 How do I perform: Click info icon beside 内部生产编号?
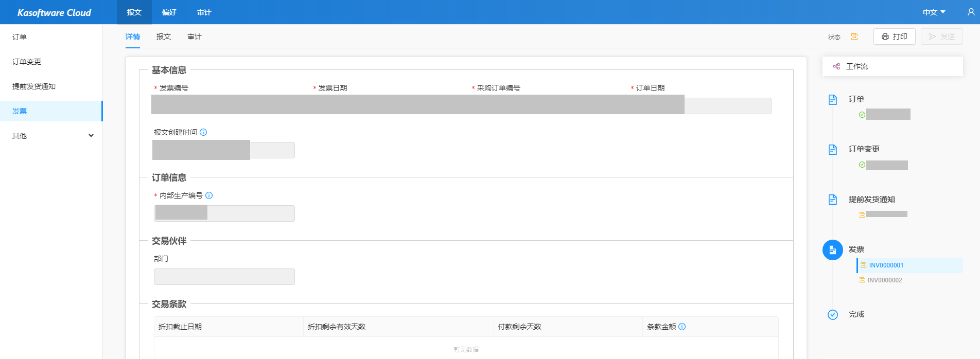[209, 195]
